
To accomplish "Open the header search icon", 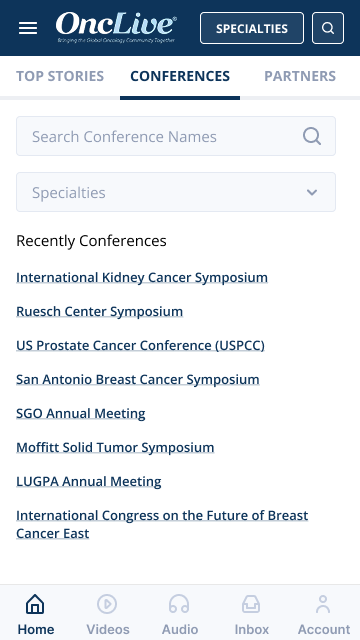I will 328,28.
